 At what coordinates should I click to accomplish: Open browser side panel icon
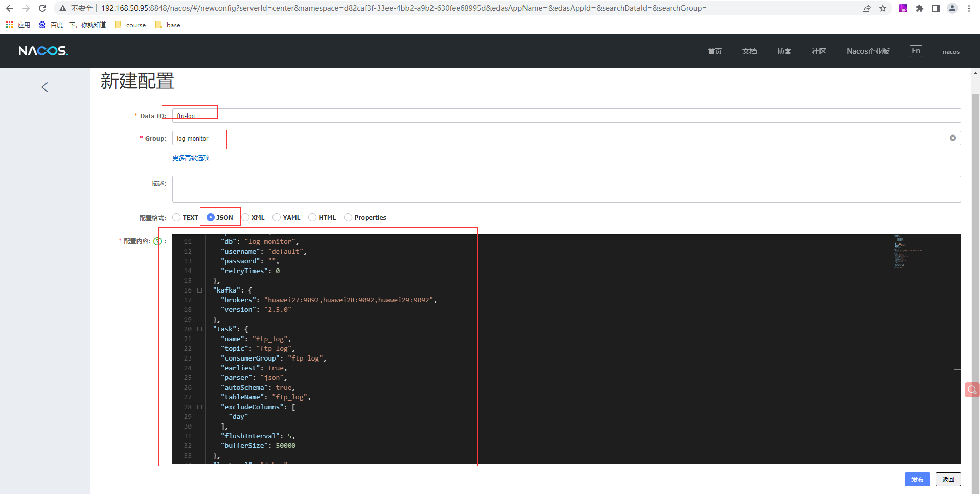tap(936, 8)
